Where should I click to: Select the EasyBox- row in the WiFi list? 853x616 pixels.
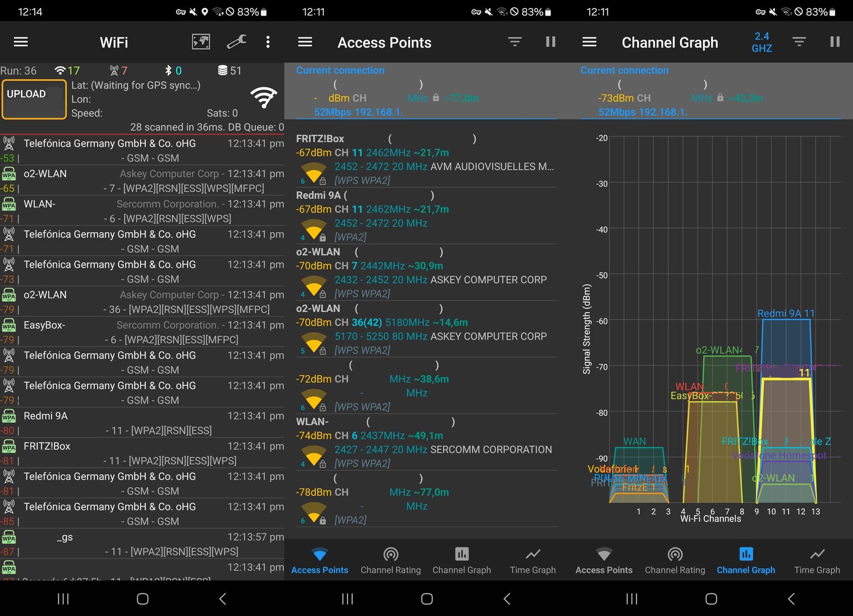click(142, 332)
